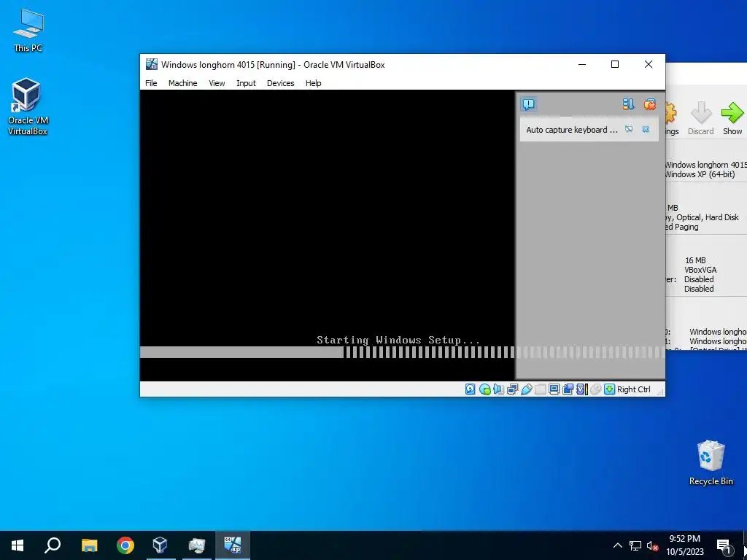Click 'Windows XP (64-bit)' text in Manager window

(x=700, y=174)
